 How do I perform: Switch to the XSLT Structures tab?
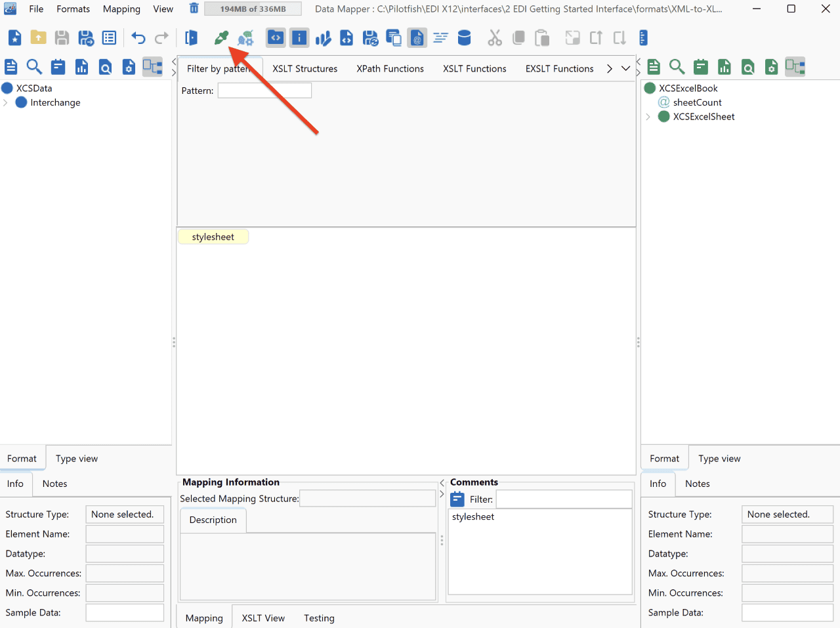pos(305,68)
